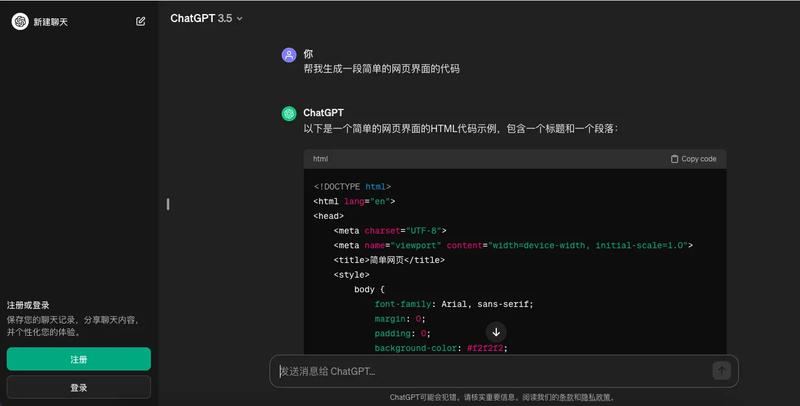This screenshot has width=800, height=406.
Task: Click the scroll-to-bottom arrow button
Action: [x=496, y=333]
